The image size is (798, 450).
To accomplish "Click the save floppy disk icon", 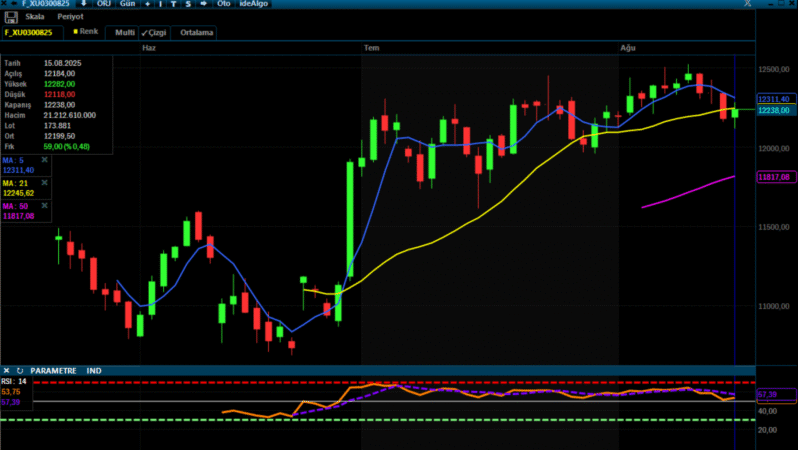I will click(10, 17).
